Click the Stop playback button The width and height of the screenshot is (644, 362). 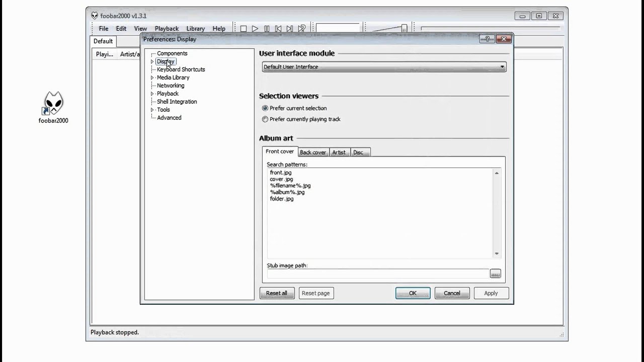[244, 29]
